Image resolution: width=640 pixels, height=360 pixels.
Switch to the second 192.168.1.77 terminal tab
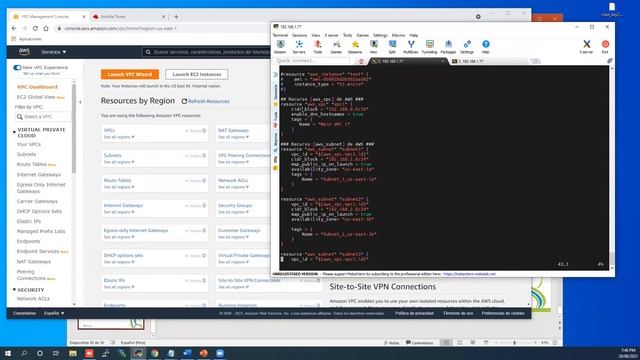tap(488, 61)
